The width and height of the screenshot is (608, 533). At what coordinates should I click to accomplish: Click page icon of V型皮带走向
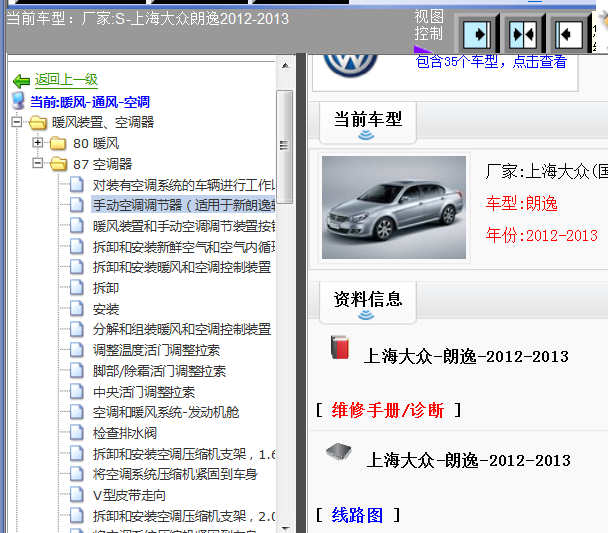(77, 495)
